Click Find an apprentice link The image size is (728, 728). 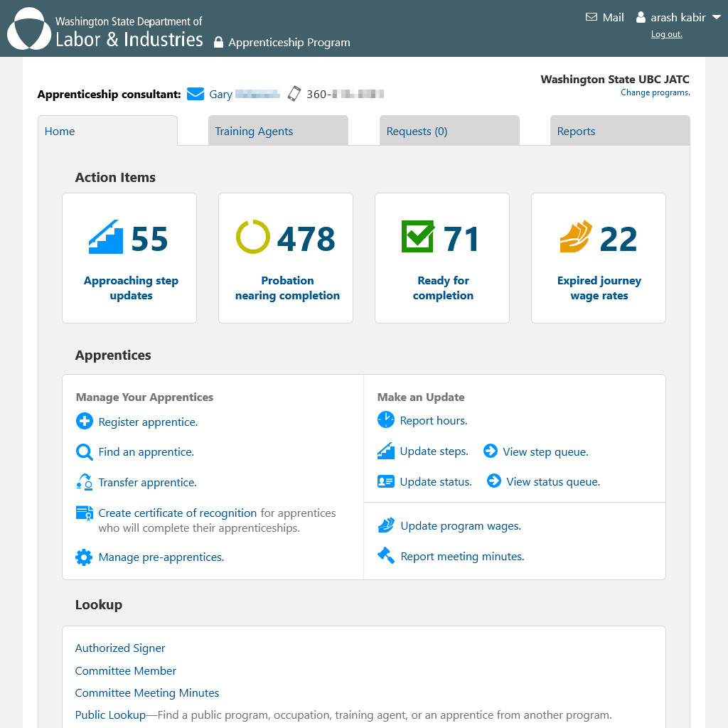click(146, 451)
